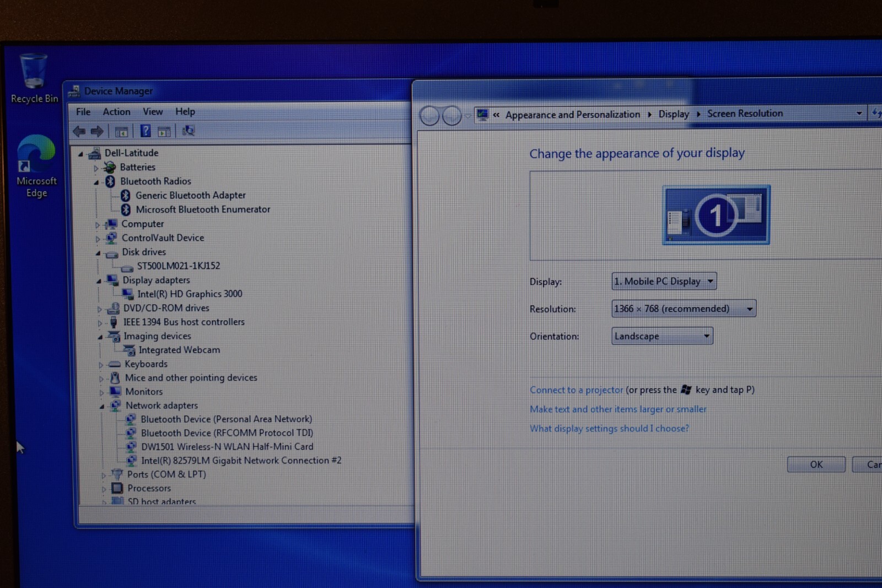Expand the Batteries category

pyautogui.click(x=96, y=168)
